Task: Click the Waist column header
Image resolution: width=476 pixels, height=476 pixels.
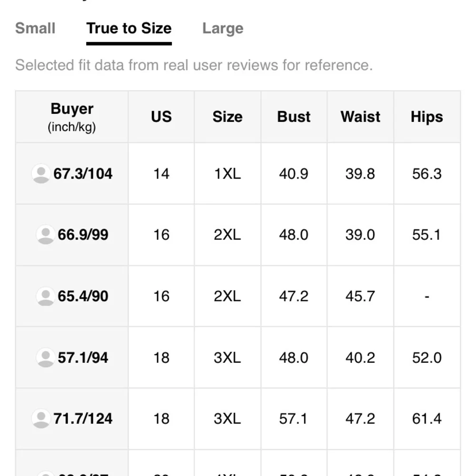Action: coord(360,117)
